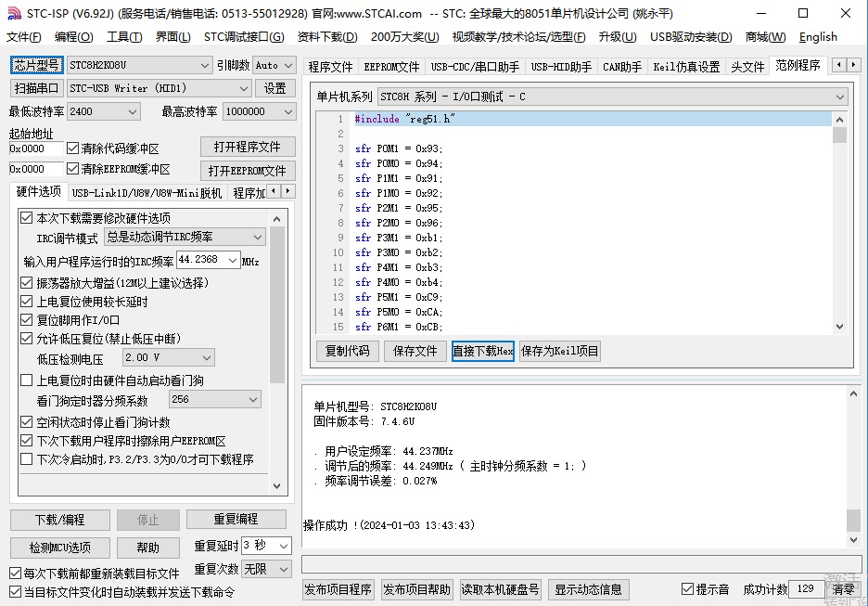Image resolution: width=868 pixels, height=606 pixels.
Task: Switch to Keil仿真设置 tab
Action: point(686,67)
